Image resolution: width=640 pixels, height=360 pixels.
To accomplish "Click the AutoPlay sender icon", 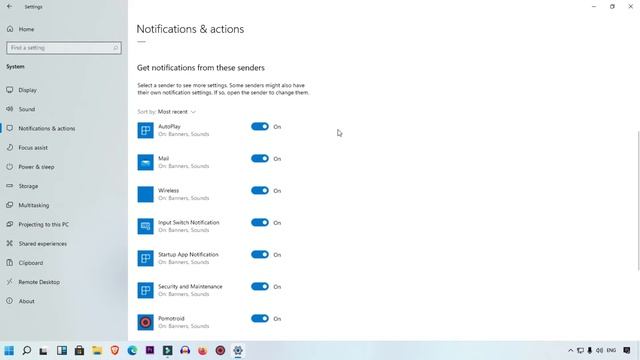I will [145, 130].
